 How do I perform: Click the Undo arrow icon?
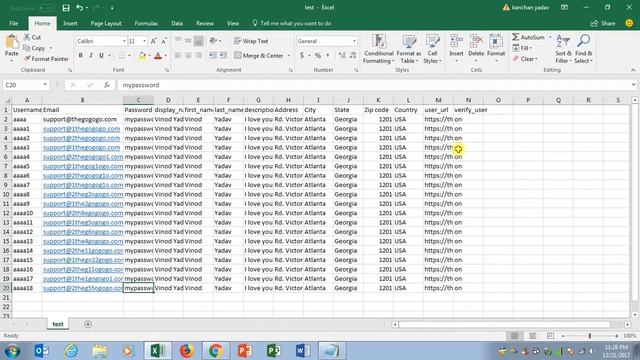(x=80, y=8)
